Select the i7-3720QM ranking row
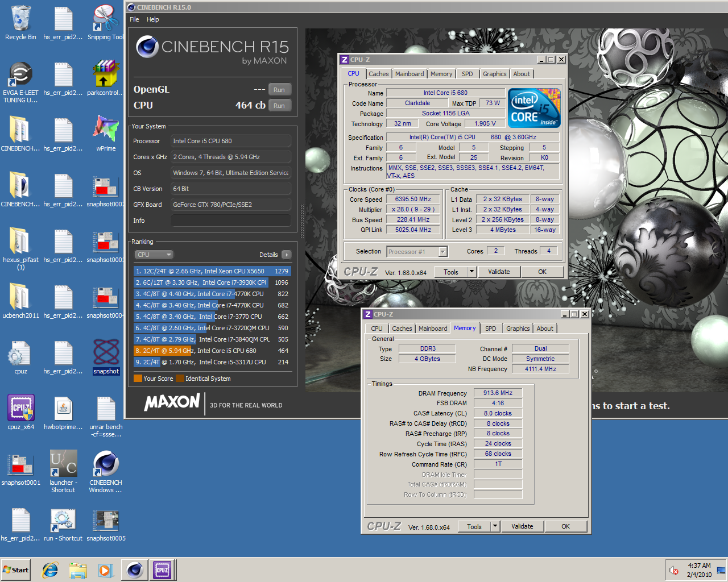Image resolution: width=728 pixels, height=582 pixels. pyautogui.click(x=212, y=328)
